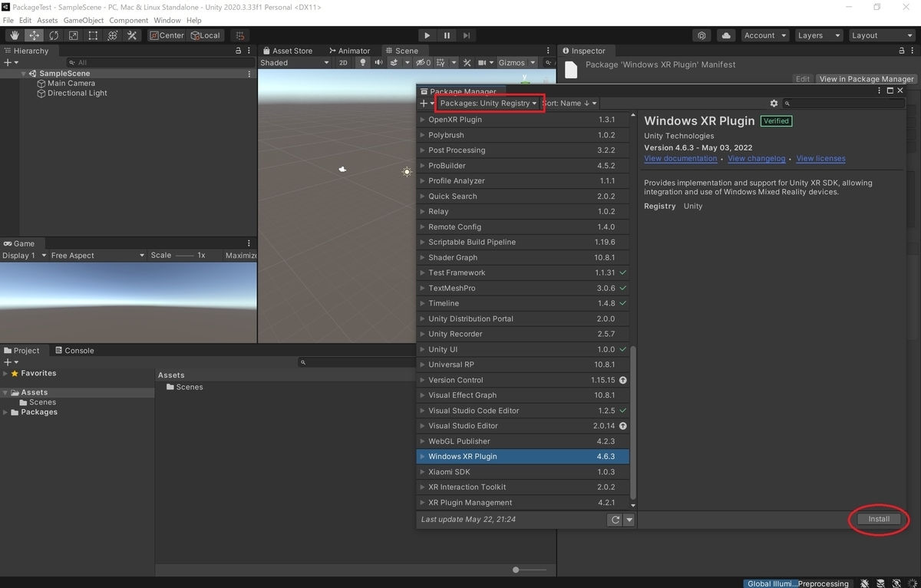Select XR Plugin Management package
The width and height of the screenshot is (921, 588).
[523, 503]
